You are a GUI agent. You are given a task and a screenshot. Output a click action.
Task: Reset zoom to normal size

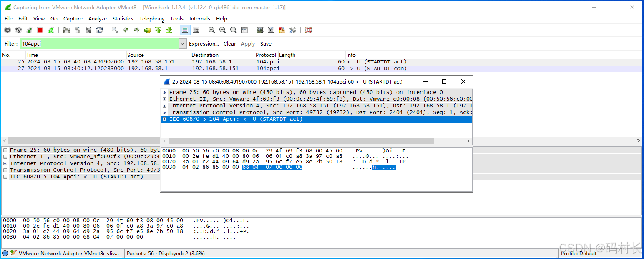(x=234, y=30)
